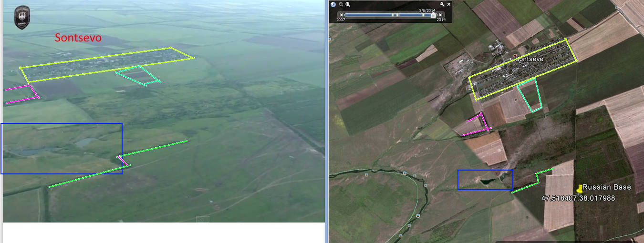Open the leftmost photo icon on river
Screen dimensions: 644x243
366,175
